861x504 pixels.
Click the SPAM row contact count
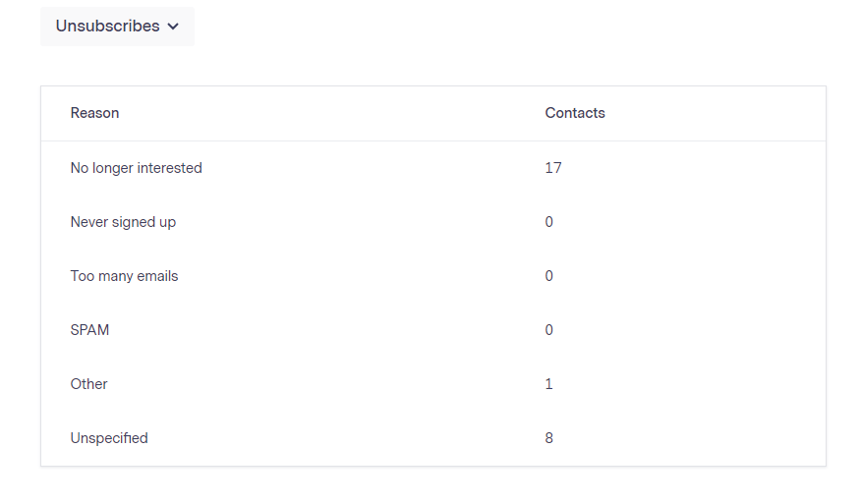[x=549, y=330]
